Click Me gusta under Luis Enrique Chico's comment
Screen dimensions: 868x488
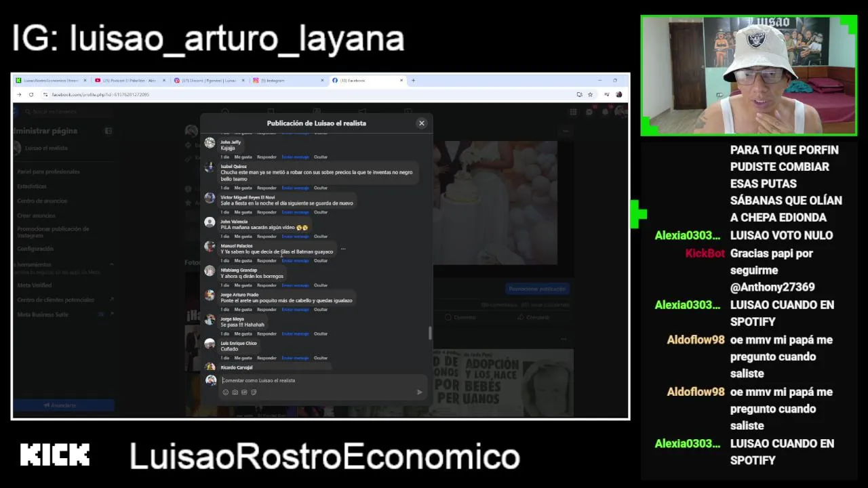pyautogui.click(x=243, y=358)
